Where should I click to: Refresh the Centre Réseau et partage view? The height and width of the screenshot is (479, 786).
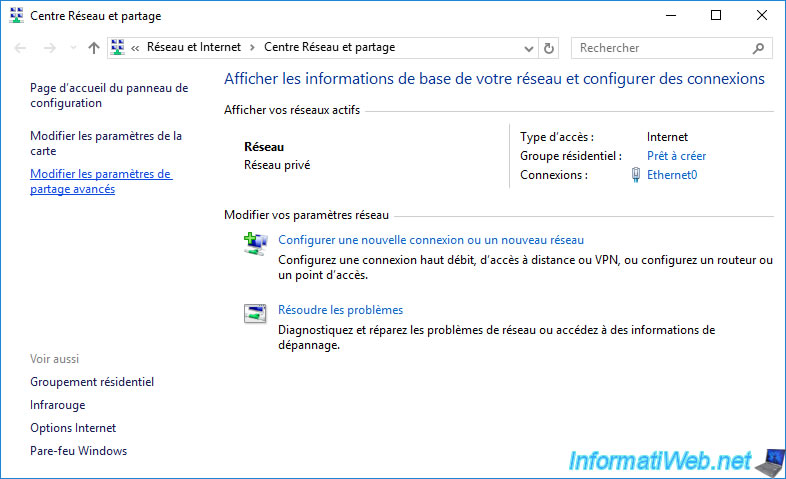[549, 48]
